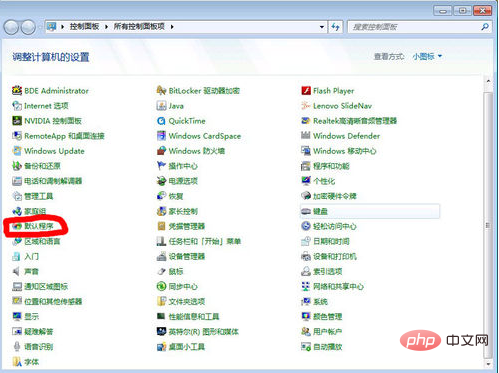Open Internet 选项 globe icon
Screen dimensions: 499x373
[17, 106]
